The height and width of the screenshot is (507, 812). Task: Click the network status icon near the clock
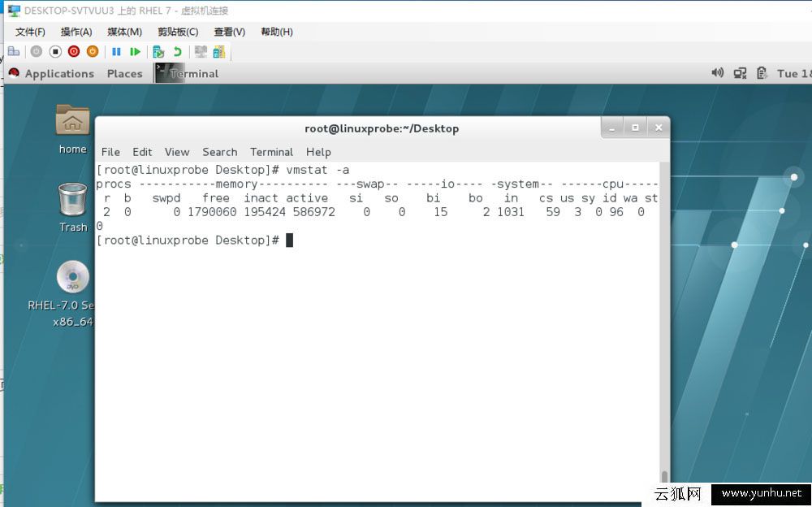[740, 72]
